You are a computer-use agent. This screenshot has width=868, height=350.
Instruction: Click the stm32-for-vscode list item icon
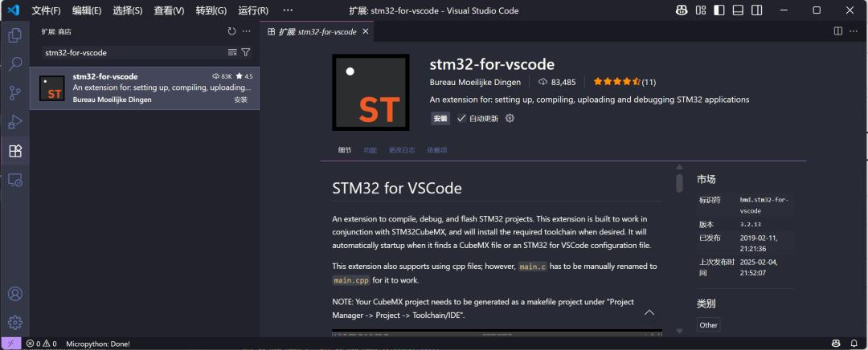tap(52, 88)
